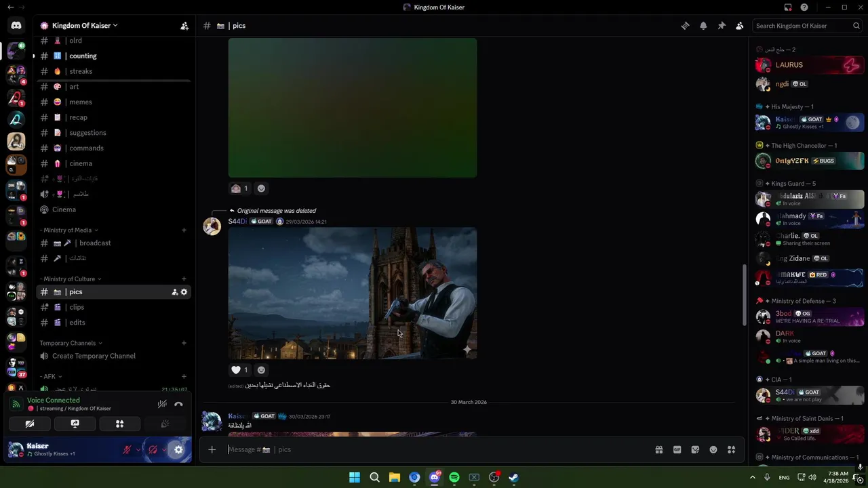Click the heart reaction on S44D's image
Screen dimensions: 868x488
click(x=240, y=370)
